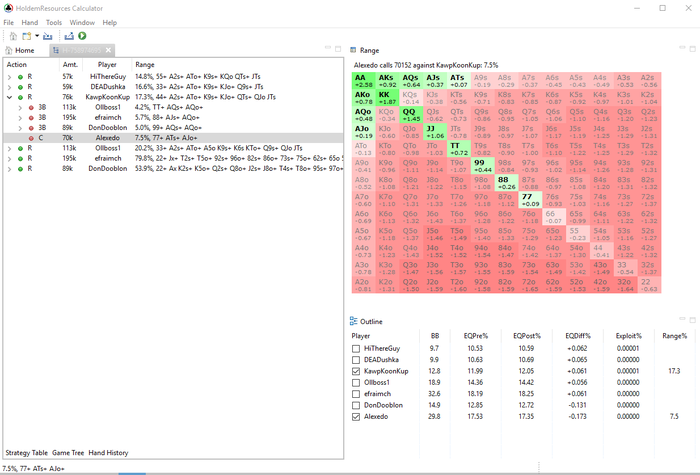Toggle DonDooblon checkbox in Outline
700x475 pixels.
click(356, 405)
